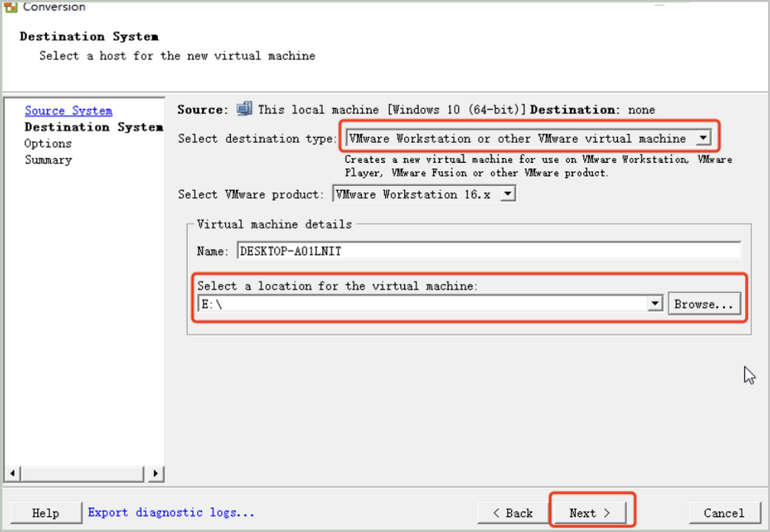The height and width of the screenshot is (532, 770).
Task: Select the Options step in sidebar
Action: pyautogui.click(x=48, y=143)
